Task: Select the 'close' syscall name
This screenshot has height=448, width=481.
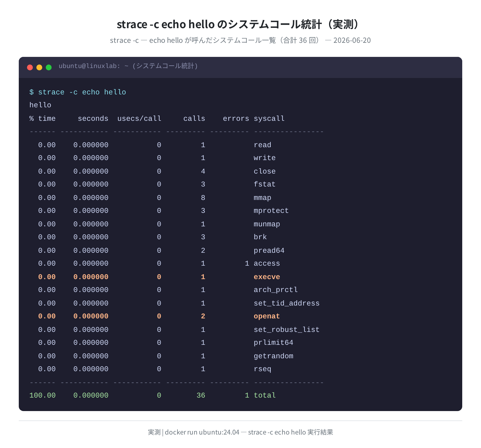Action: pyautogui.click(x=265, y=171)
